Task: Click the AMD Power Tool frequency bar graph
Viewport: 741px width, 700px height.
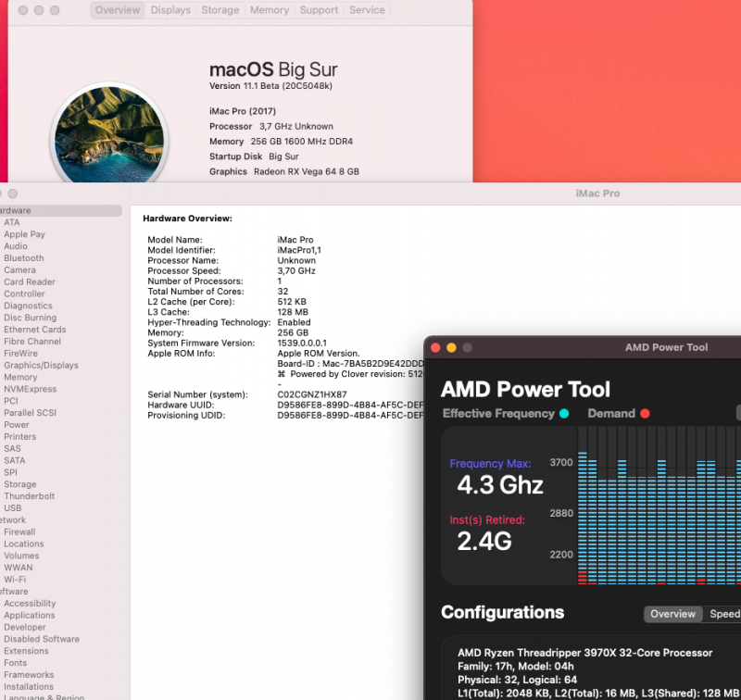Action: 659,506
